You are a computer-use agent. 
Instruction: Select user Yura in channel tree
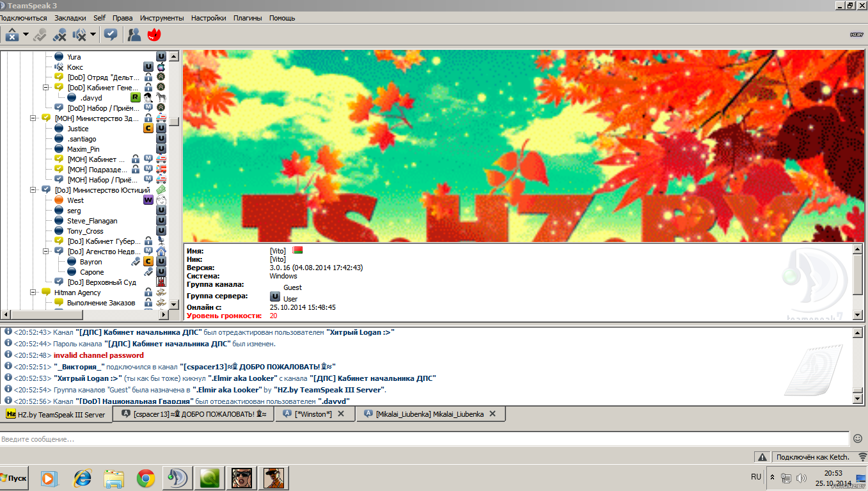74,57
